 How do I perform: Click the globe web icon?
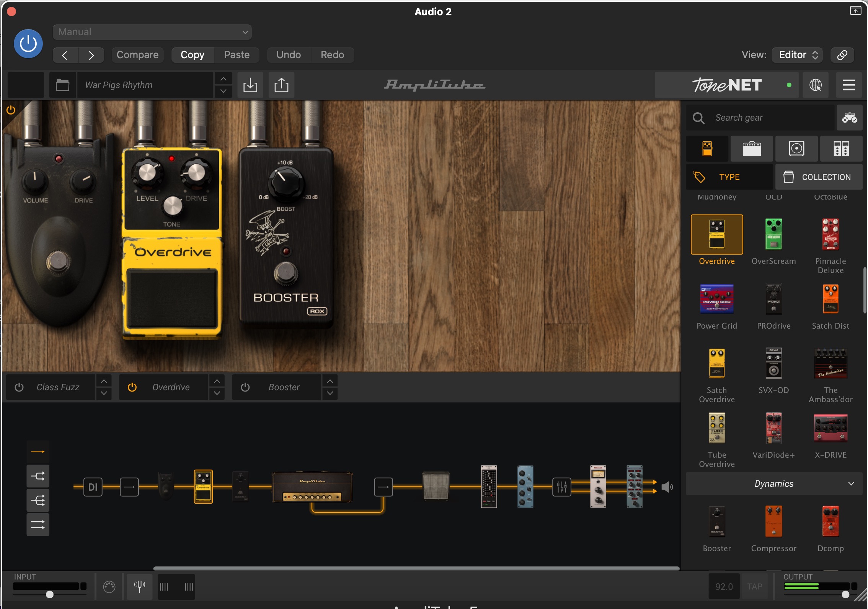[x=816, y=85]
